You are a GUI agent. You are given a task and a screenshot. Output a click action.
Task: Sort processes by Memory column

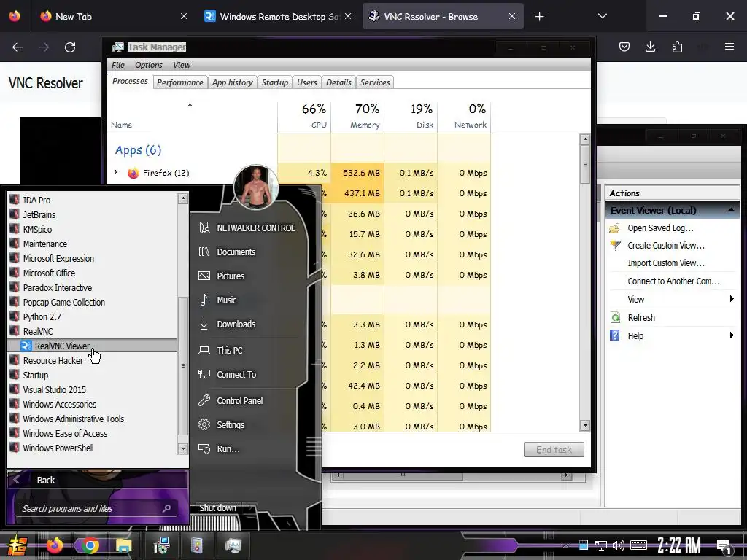pos(357,116)
